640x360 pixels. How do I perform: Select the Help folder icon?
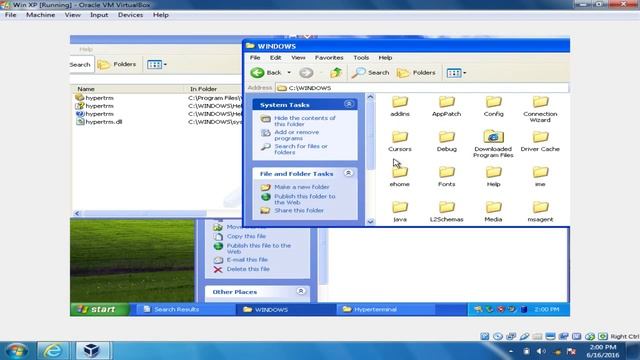click(x=493, y=172)
